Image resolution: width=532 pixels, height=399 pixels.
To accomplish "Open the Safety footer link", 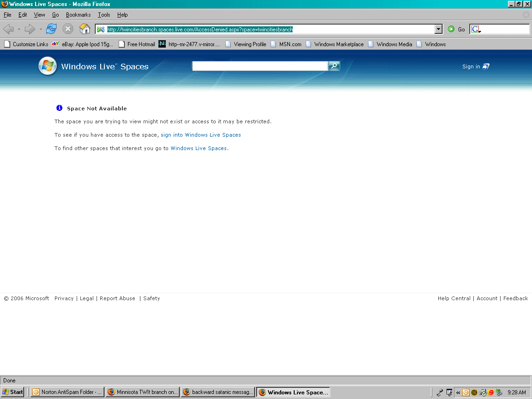I will point(151,298).
